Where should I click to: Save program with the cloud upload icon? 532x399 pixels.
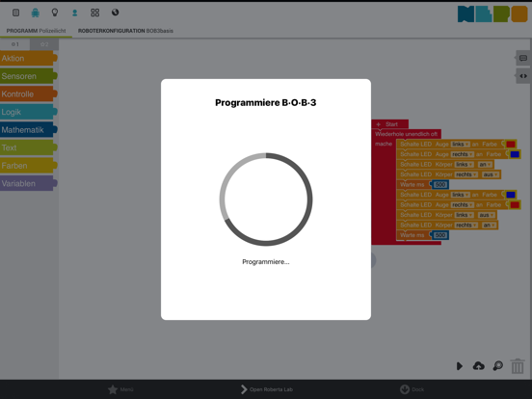tap(478, 366)
